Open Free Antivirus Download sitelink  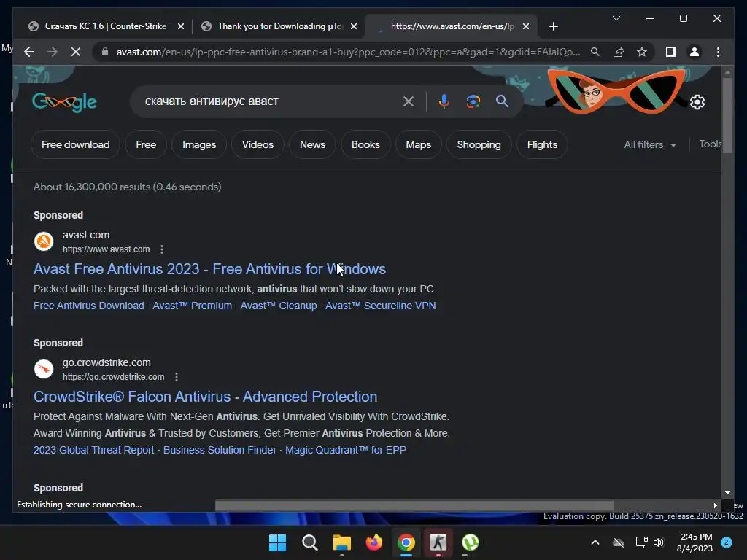click(88, 306)
